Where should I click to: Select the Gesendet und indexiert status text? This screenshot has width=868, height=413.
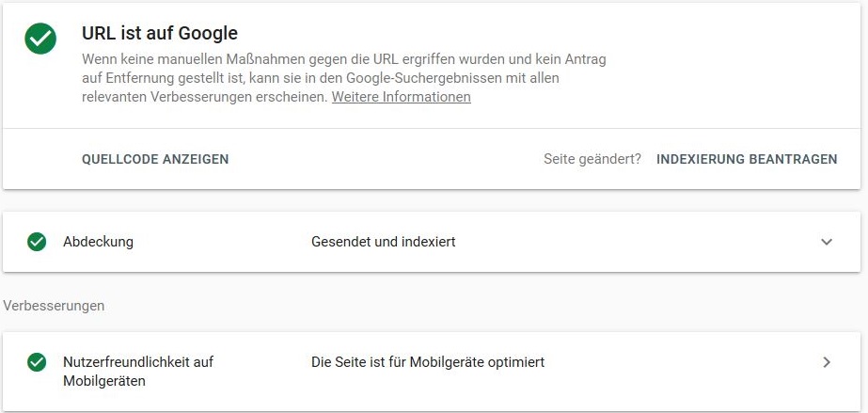pyautogui.click(x=384, y=242)
